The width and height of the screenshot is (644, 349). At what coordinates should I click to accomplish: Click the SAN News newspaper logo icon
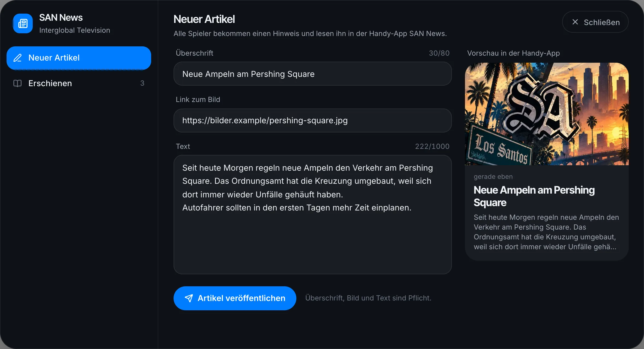click(x=23, y=23)
